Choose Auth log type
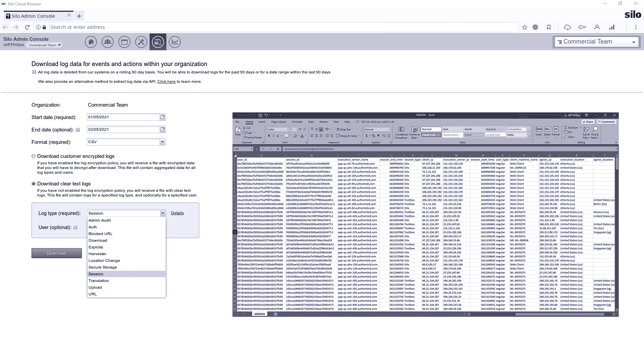The image size is (644, 342). [126, 227]
